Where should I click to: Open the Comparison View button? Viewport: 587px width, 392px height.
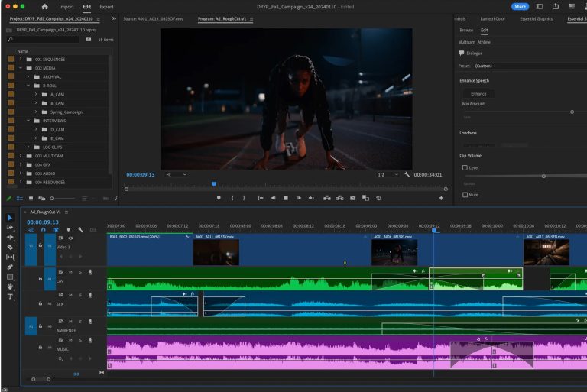[365, 198]
